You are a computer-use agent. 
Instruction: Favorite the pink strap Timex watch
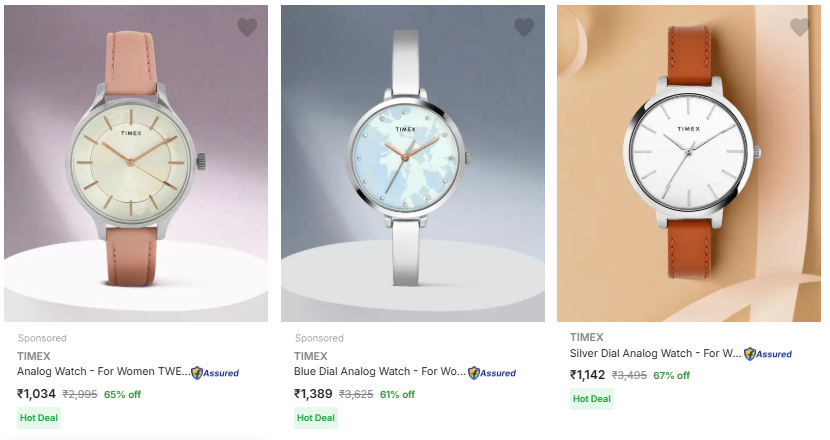click(247, 27)
